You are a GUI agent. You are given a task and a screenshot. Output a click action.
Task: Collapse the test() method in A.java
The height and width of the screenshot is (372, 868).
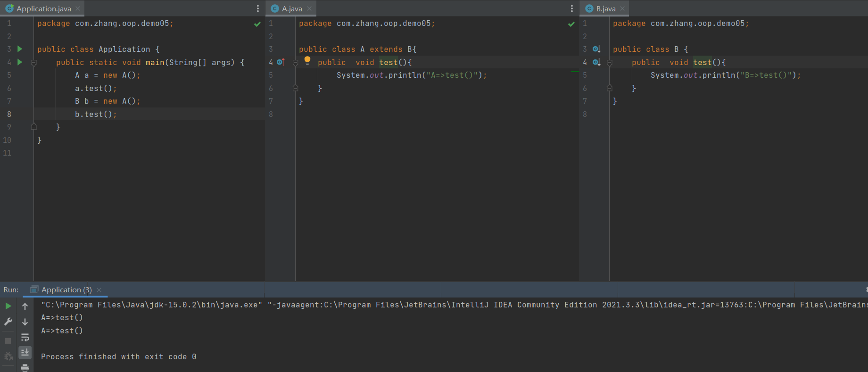point(295,62)
